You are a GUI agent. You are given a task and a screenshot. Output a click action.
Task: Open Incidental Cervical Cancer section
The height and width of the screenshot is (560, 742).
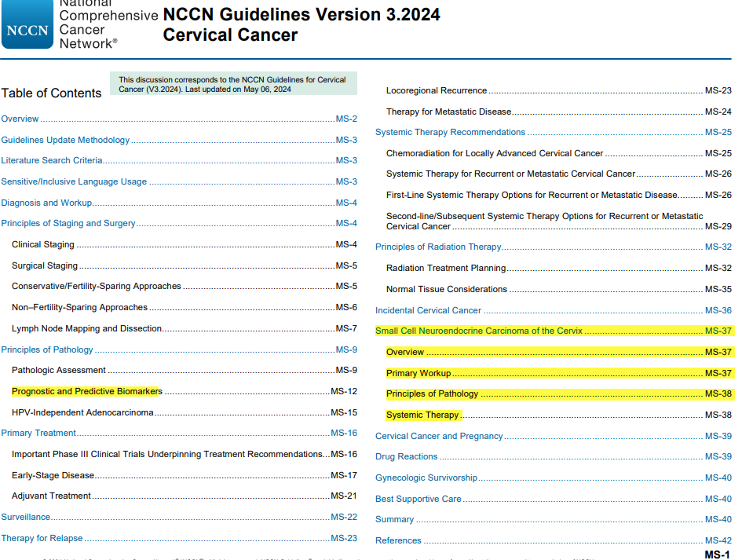pyautogui.click(x=554, y=310)
